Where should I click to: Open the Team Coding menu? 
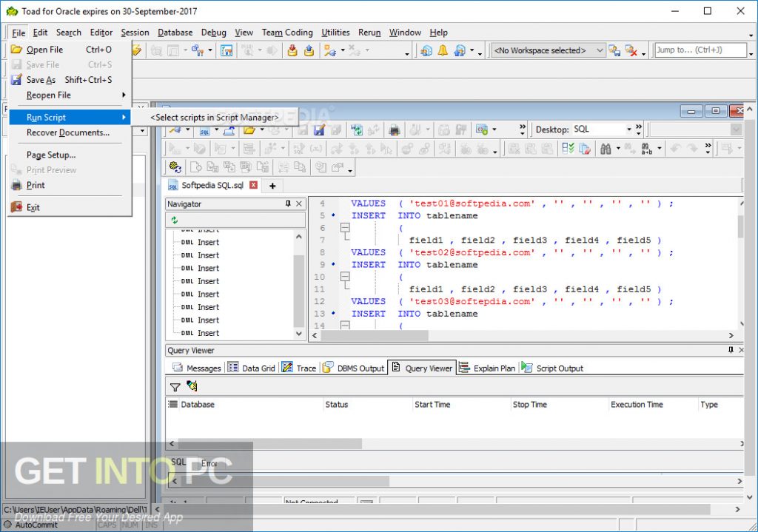287,33
